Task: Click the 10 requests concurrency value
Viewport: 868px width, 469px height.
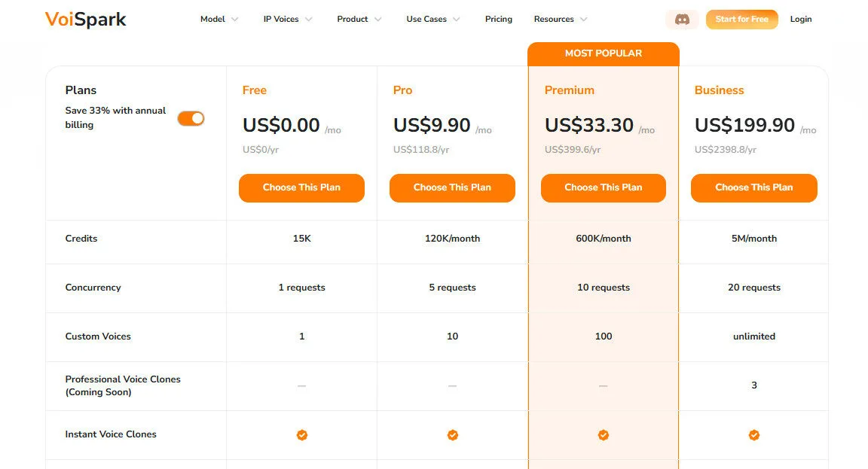Action: point(604,288)
